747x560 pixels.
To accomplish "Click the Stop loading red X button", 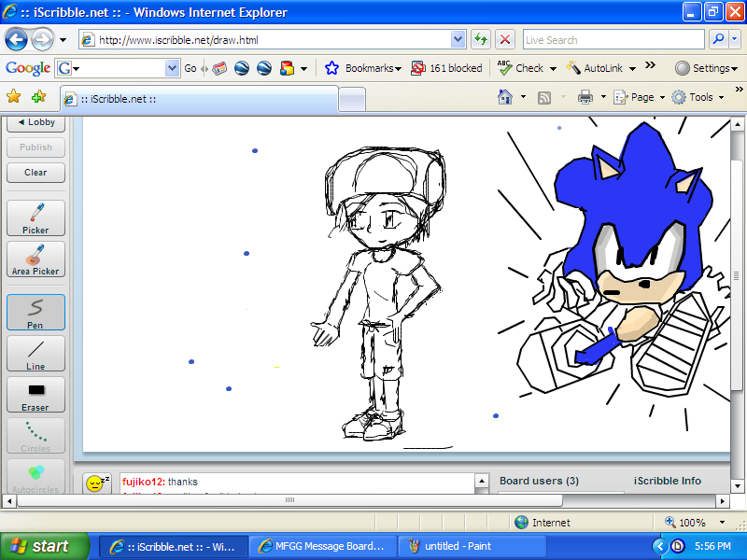I will pyautogui.click(x=505, y=40).
